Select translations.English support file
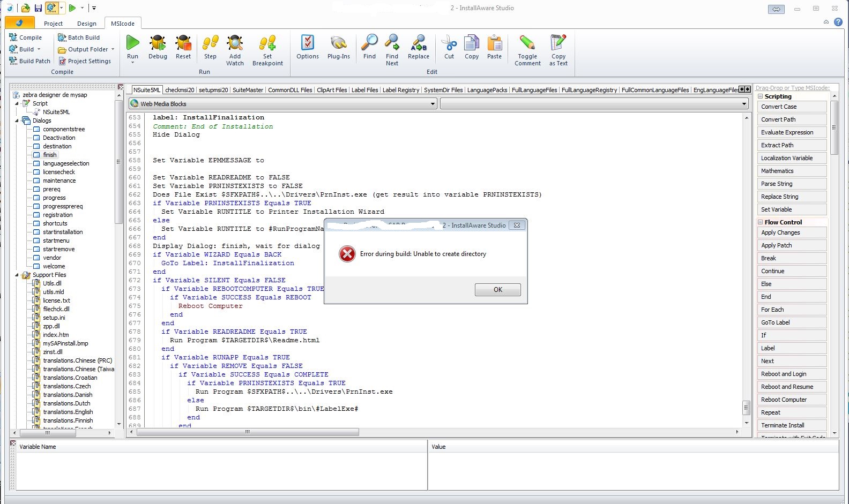 [68, 412]
